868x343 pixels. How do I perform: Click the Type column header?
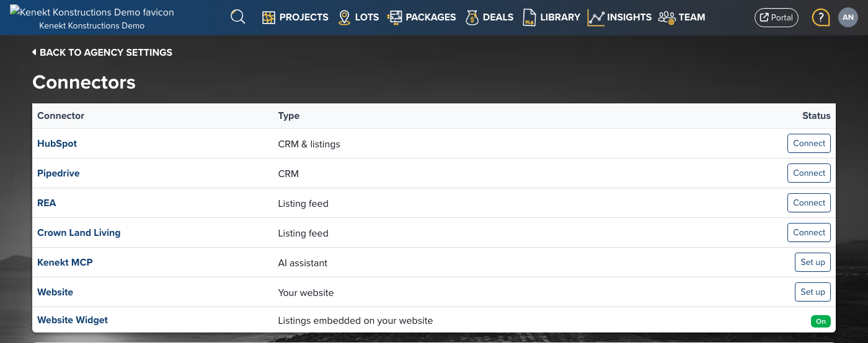289,116
